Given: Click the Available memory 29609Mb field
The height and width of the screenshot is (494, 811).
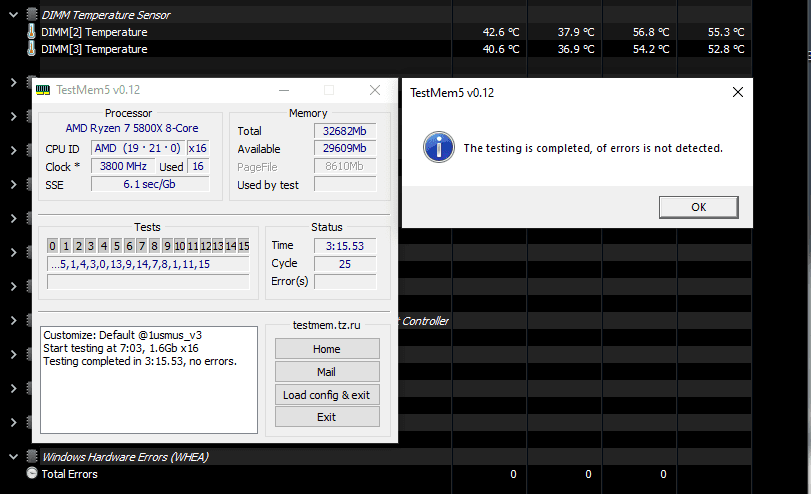Looking at the screenshot, I should [x=344, y=148].
